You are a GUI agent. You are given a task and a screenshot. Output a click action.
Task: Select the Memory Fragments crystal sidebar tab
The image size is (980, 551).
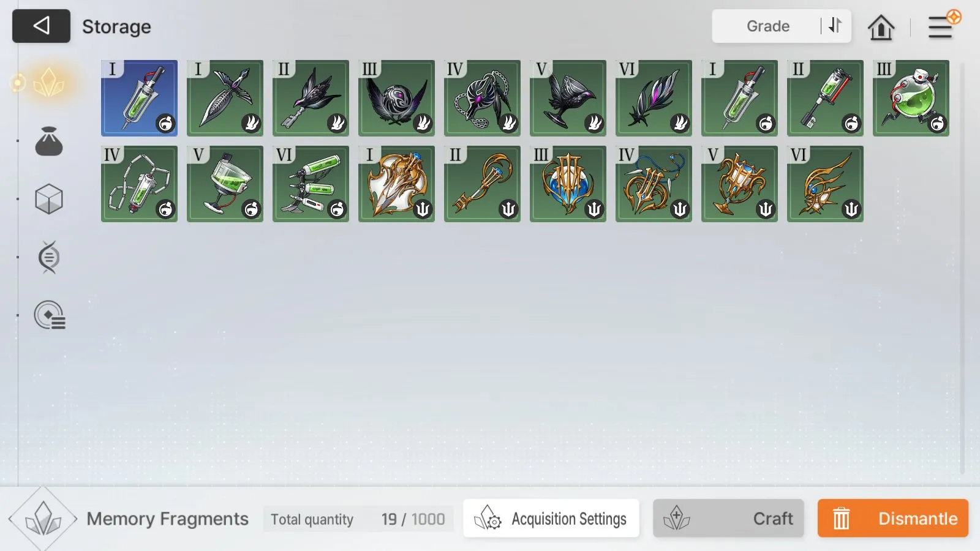click(48, 83)
